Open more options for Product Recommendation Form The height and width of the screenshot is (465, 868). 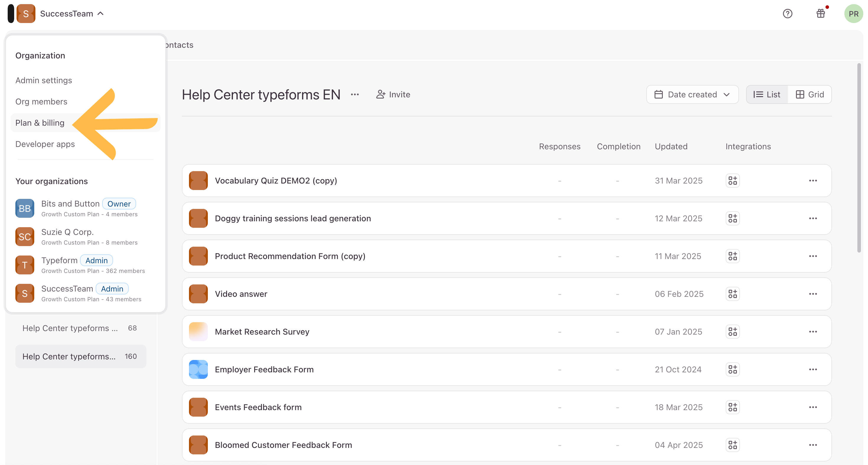[x=813, y=256]
